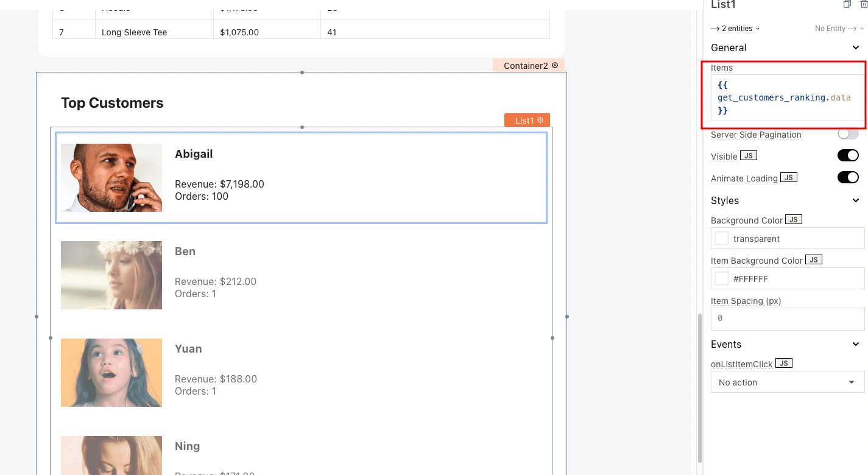The height and width of the screenshot is (475, 868).
Task: Toggle JS mode for Animate Loading
Action: [789, 178]
